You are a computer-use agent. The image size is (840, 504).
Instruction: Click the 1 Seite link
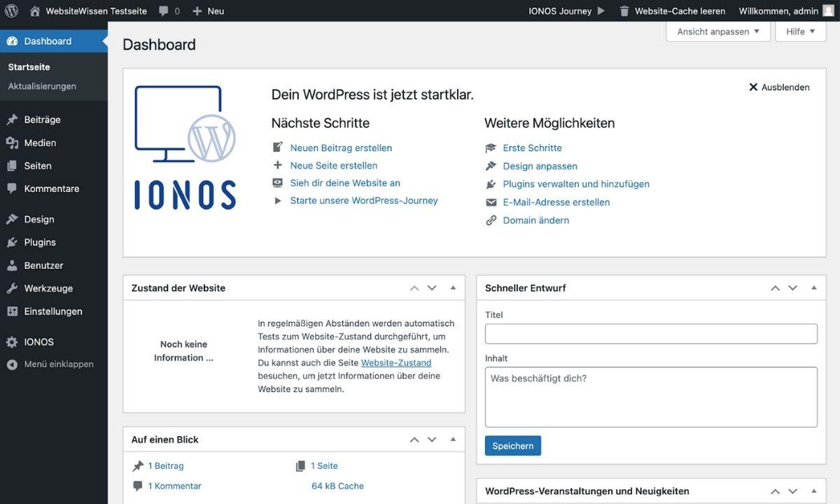pos(324,466)
